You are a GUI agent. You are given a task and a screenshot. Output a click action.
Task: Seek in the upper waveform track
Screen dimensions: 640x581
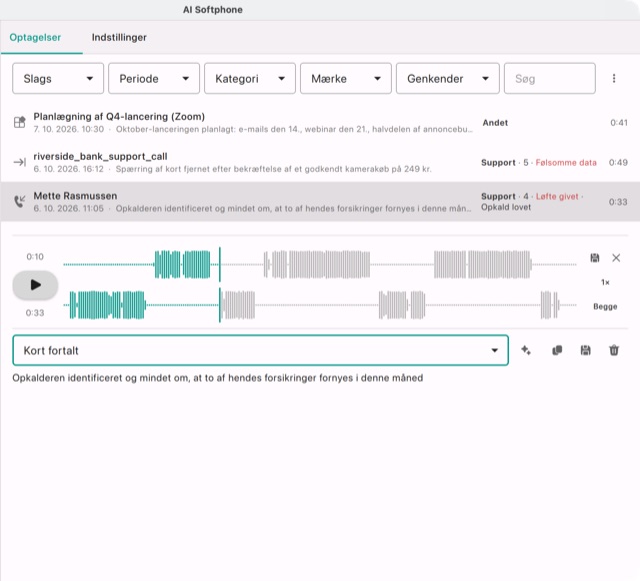point(320,265)
